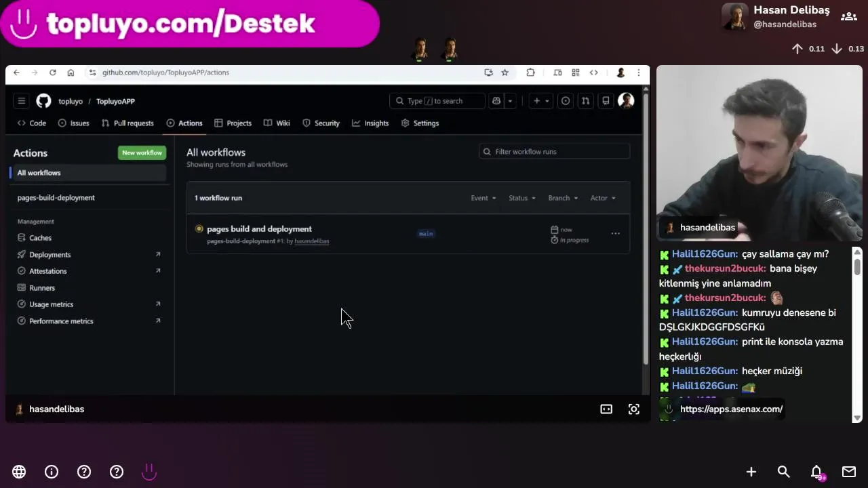The image size is (868, 488).
Task: Focus GitHub 'Type / to search' box
Action: [437, 101]
